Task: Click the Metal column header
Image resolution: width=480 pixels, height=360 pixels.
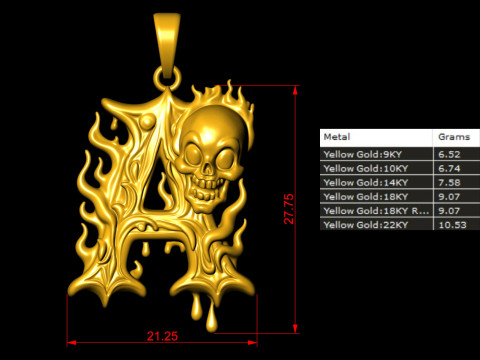Action: pos(376,138)
